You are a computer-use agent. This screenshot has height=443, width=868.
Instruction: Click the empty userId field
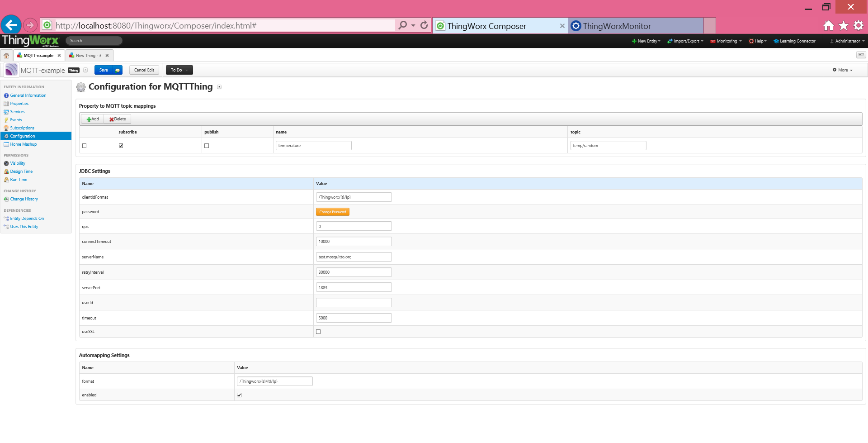pyautogui.click(x=354, y=303)
